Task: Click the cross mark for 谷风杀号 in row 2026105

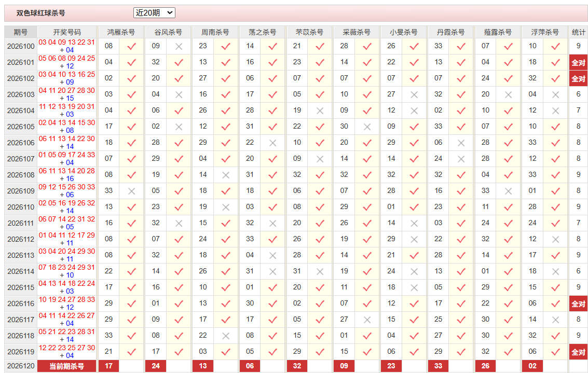Action: tap(179, 127)
